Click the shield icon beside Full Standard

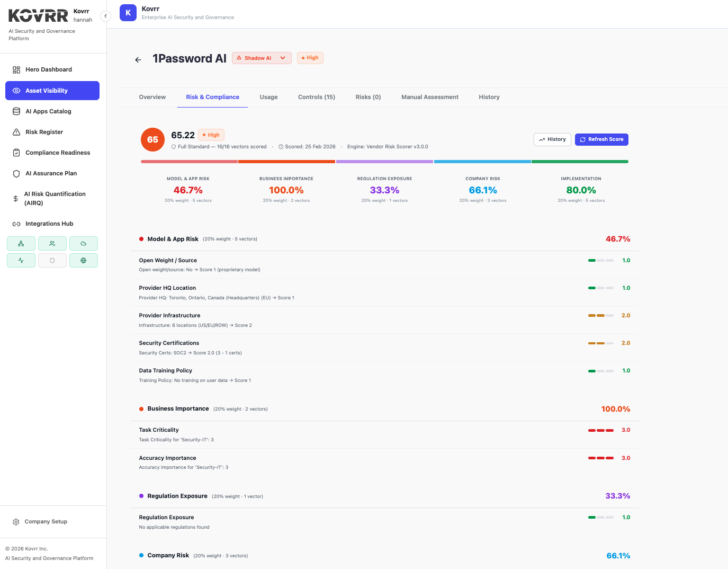[174, 147]
